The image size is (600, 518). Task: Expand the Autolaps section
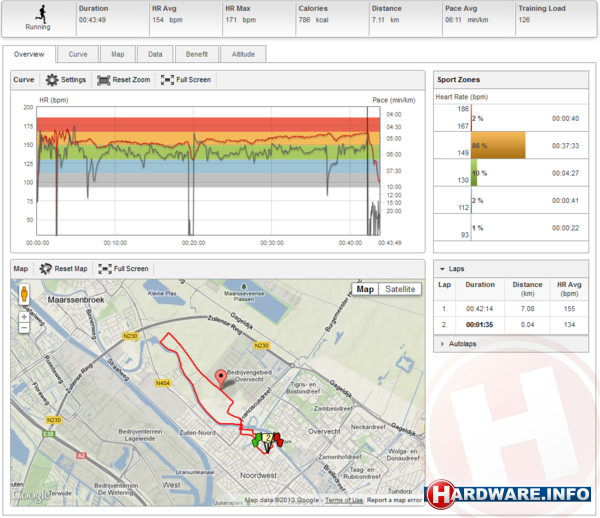(x=443, y=343)
